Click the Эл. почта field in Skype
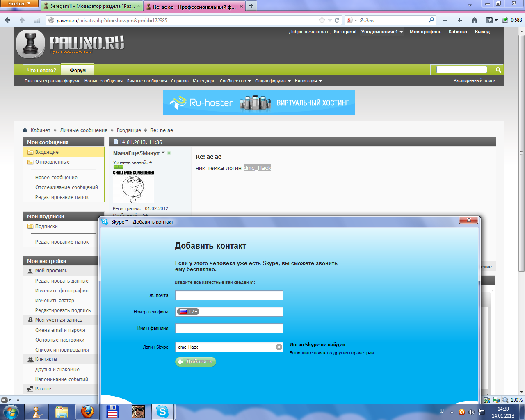The width and height of the screenshot is (525, 420). [x=229, y=295]
